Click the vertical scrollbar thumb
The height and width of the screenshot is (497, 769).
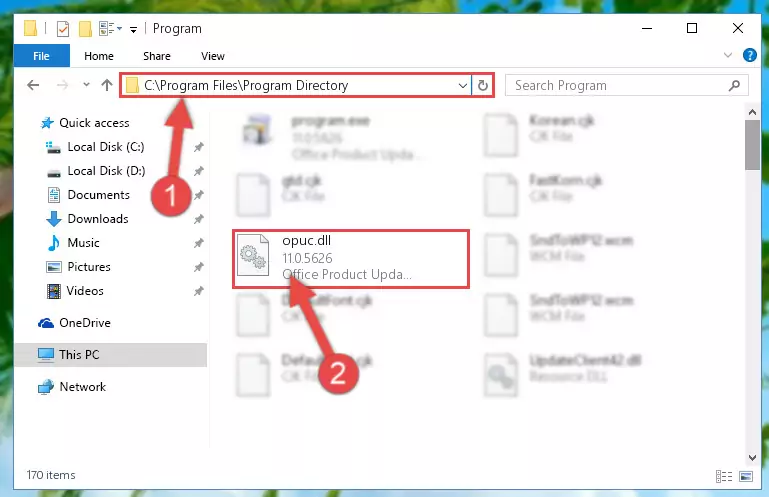752,145
